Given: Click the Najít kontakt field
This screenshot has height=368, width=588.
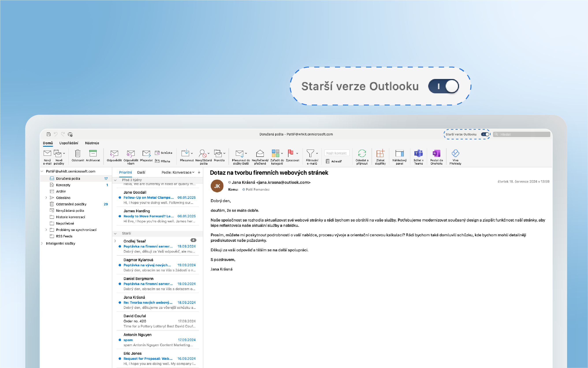Looking at the screenshot, I should [x=337, y=153].
